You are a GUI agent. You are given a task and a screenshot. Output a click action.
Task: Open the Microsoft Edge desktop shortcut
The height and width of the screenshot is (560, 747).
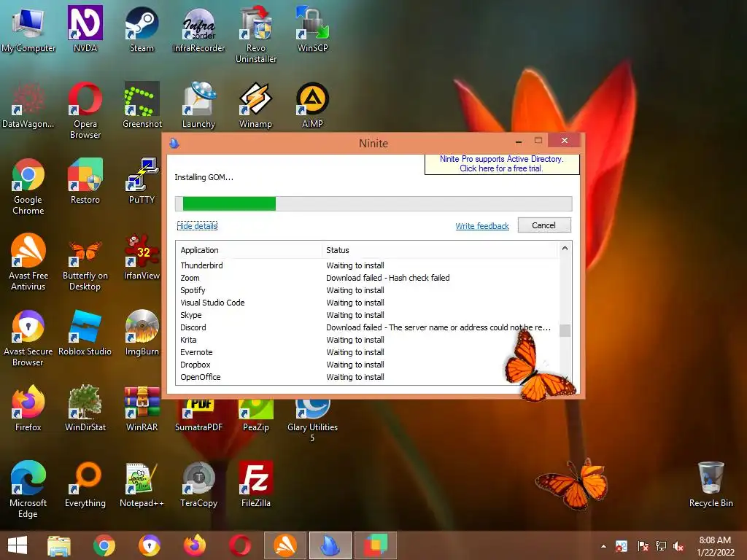coord(28,489)
